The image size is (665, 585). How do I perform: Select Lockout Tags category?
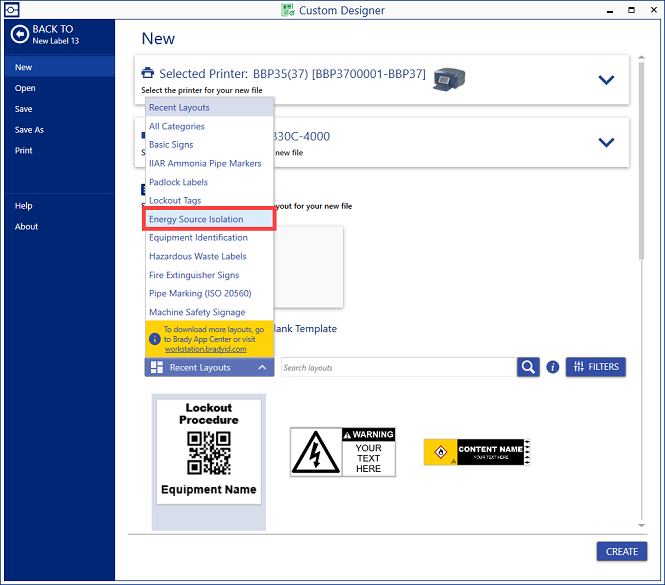click(210, 200)
